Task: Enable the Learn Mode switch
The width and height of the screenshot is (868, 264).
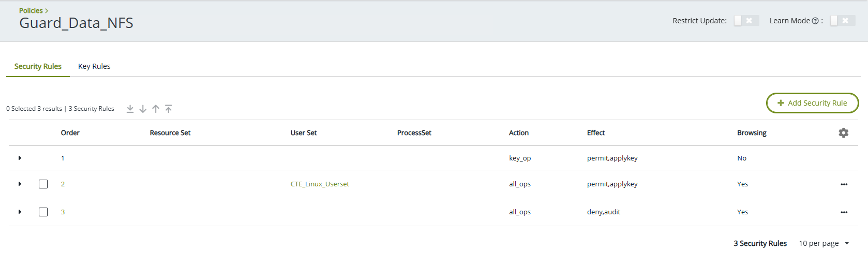Action: [x=842, y=21]
